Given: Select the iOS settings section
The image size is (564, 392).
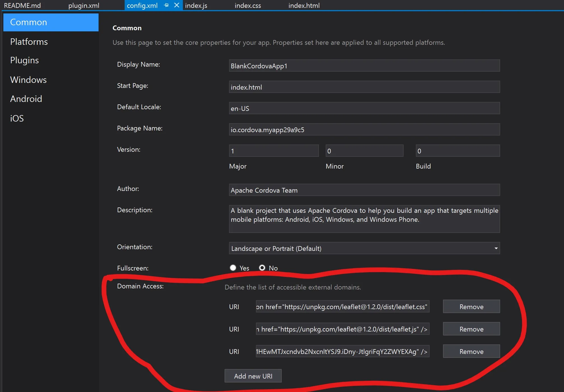Looking at the screenshot, I should [x=17, y=118].
